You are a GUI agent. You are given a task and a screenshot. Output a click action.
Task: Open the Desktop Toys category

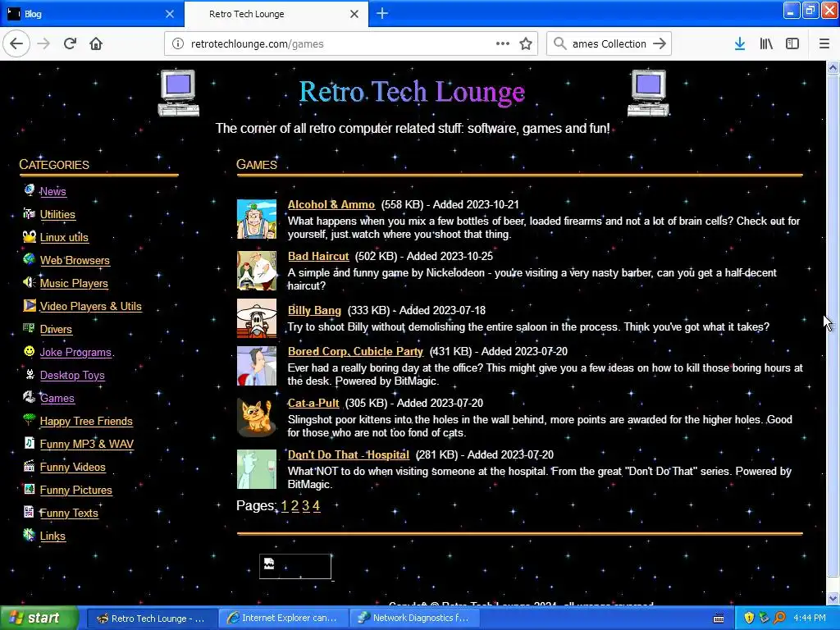72,376
